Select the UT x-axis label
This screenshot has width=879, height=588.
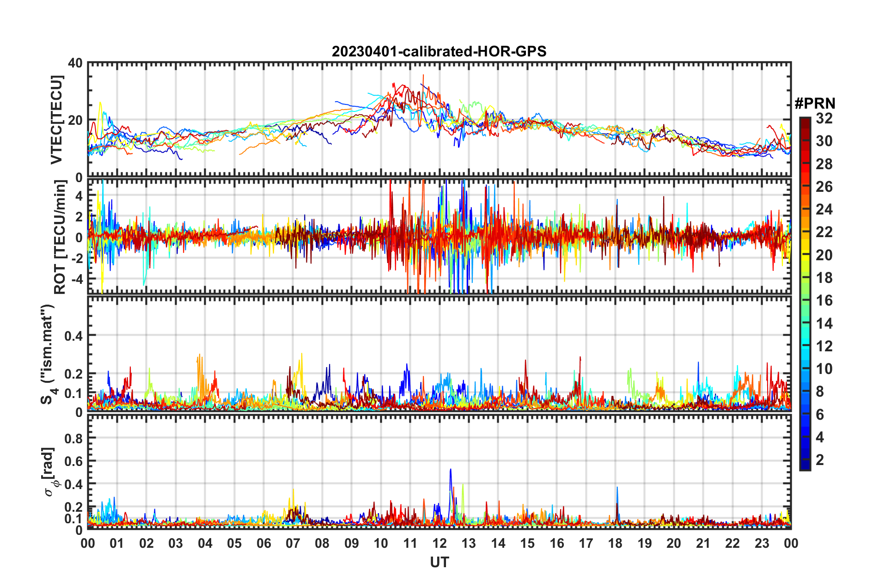click(x=439, y=562)
